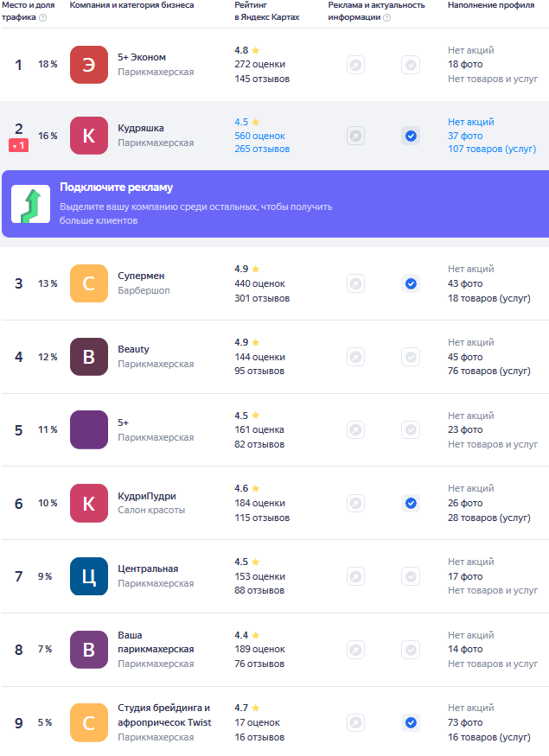The height and width of the screenshot is (756, 549).
Task: Click the blue verified badge for Супермен
Action: (411, 283)
